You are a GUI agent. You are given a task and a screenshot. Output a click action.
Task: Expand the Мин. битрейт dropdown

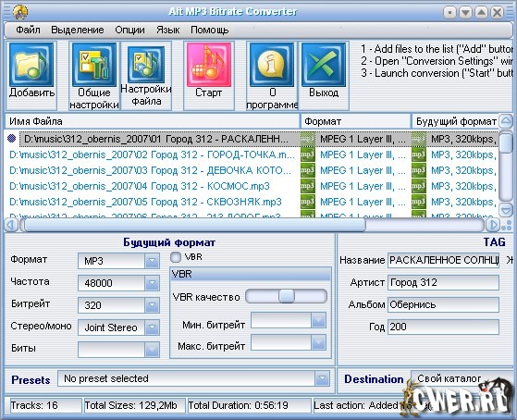click(318, 320)
